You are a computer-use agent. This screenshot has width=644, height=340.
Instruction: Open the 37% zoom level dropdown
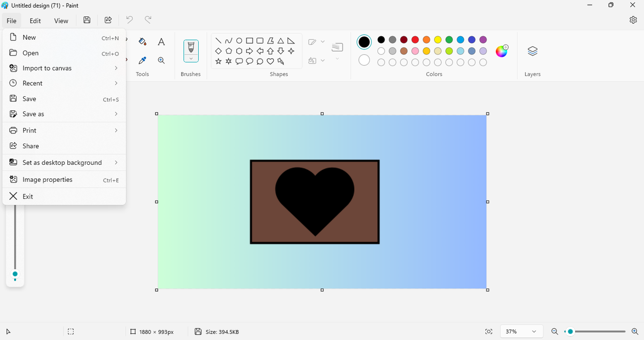(x=522, y=331)
